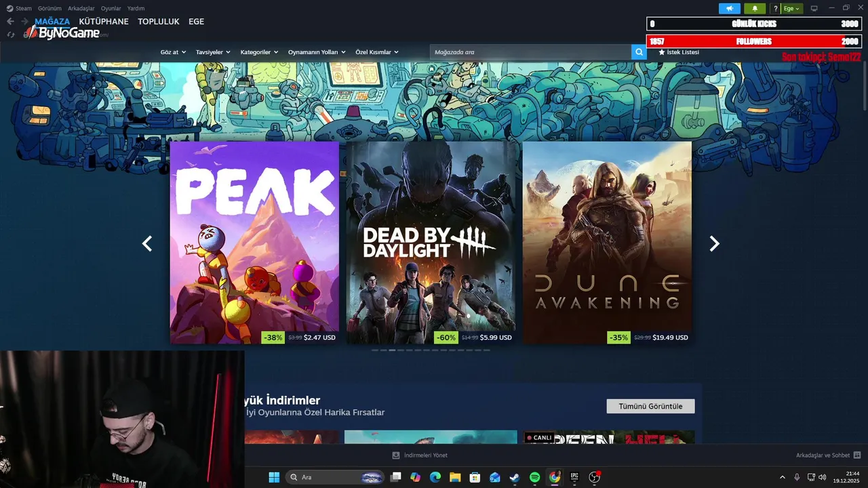
Task: Open OBS Studio from the taskbar
Action: click(595, 477)
